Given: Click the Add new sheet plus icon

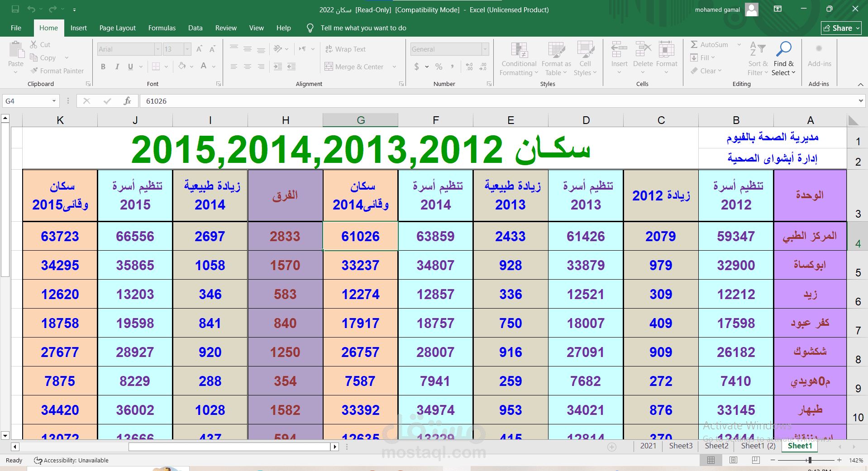Looking at the screenshot, I should pos(612,447).
